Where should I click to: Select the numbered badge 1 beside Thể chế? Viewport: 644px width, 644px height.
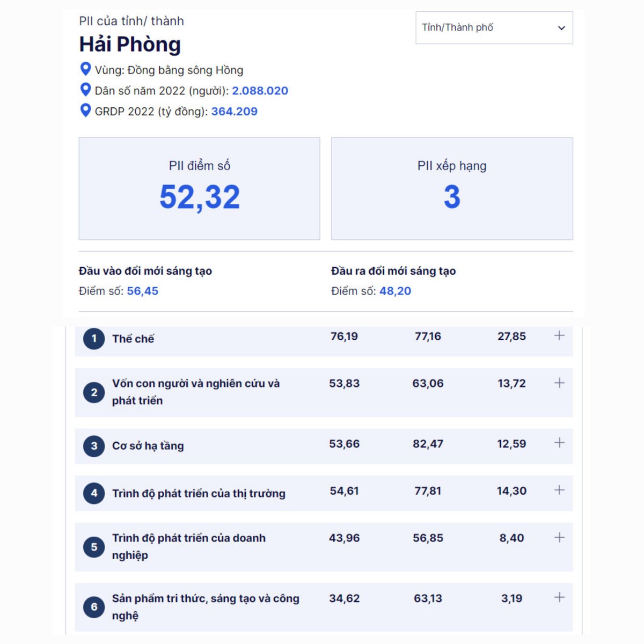[94, 339]
